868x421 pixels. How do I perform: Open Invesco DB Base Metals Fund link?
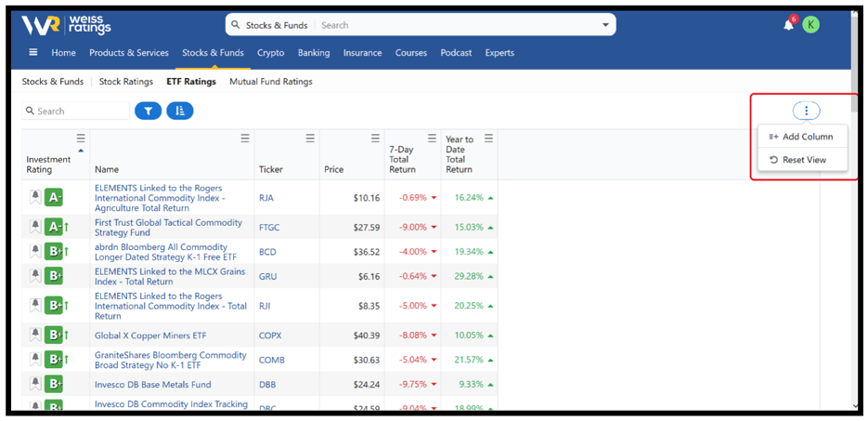click(153, 385)
